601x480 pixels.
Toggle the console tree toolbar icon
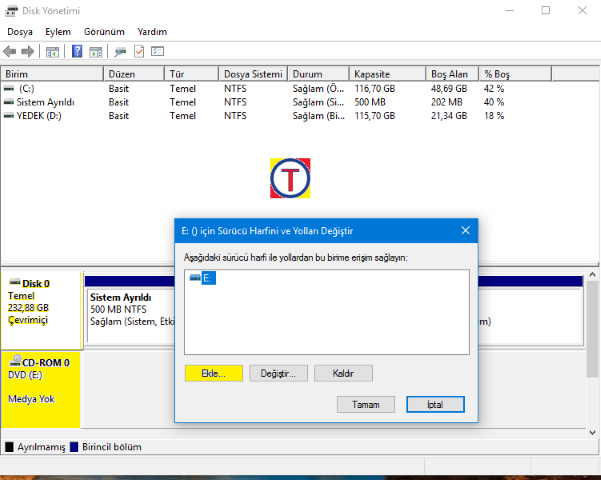52,52
